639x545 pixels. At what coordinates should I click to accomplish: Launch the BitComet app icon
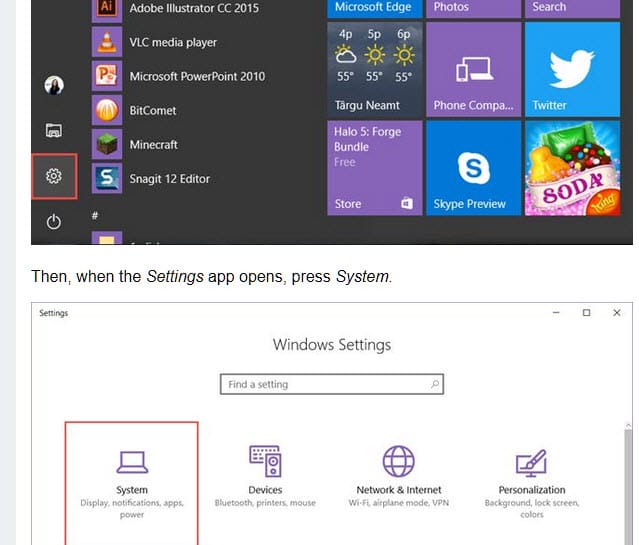(x=107, y=110)
